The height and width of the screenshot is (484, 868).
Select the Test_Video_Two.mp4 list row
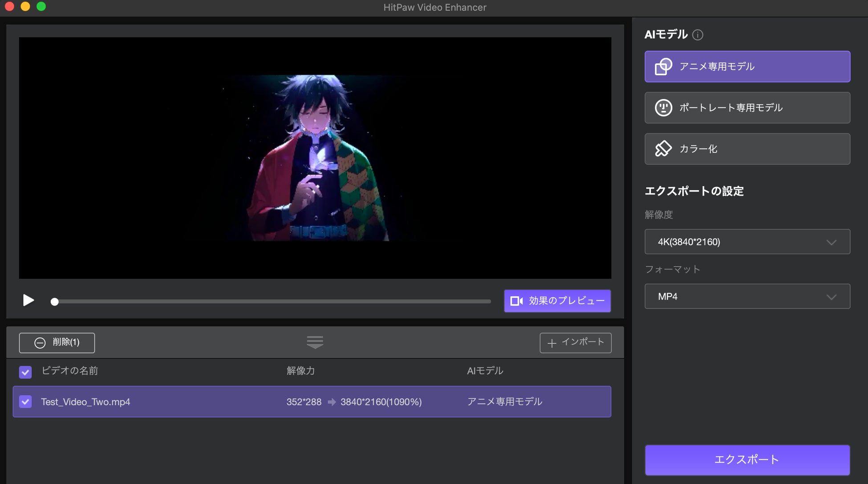(312, 402)
